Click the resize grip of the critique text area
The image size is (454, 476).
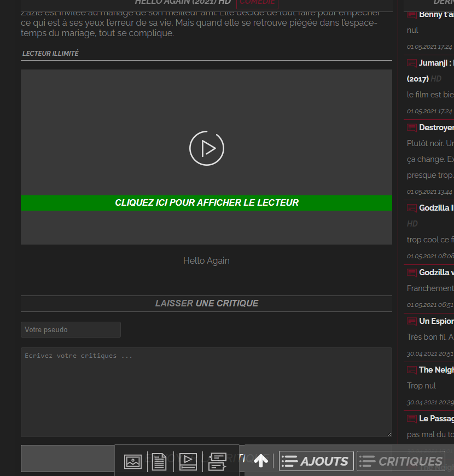click(x=389, y=434)
